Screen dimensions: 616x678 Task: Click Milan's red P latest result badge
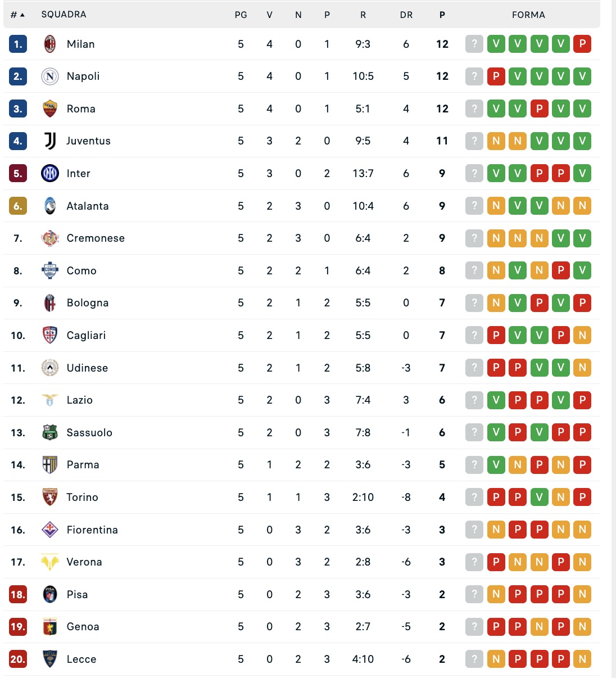coord(582,44)
